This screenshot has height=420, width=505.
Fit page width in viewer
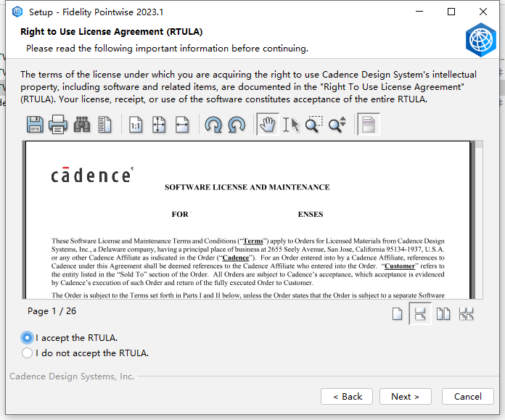tap(182, 124)
